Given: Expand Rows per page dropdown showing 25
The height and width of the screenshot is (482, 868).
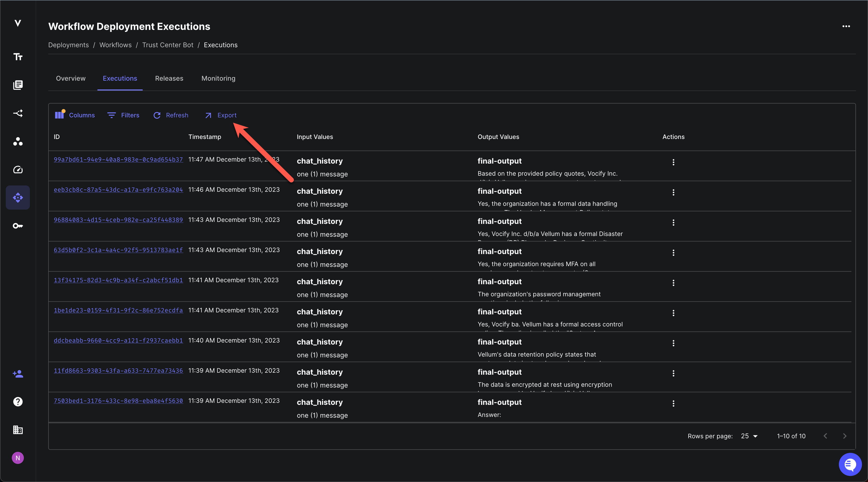Looking at the screenshot, I should coord(749,436).
